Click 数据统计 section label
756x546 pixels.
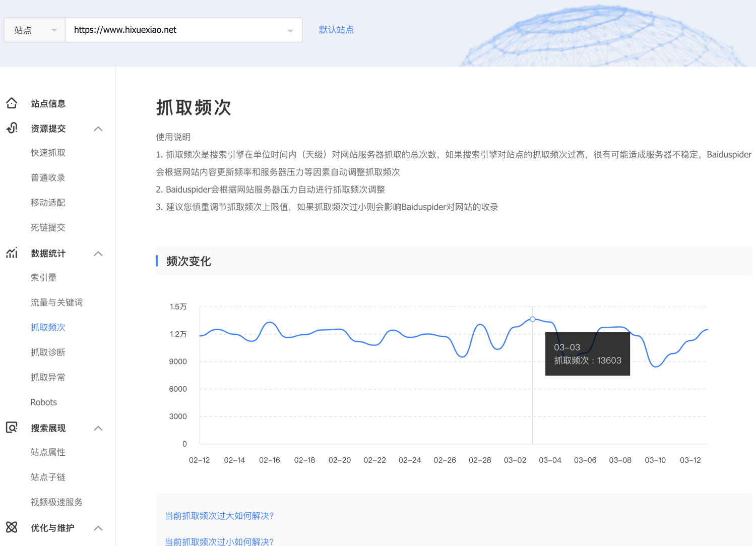tap(48, 254)
